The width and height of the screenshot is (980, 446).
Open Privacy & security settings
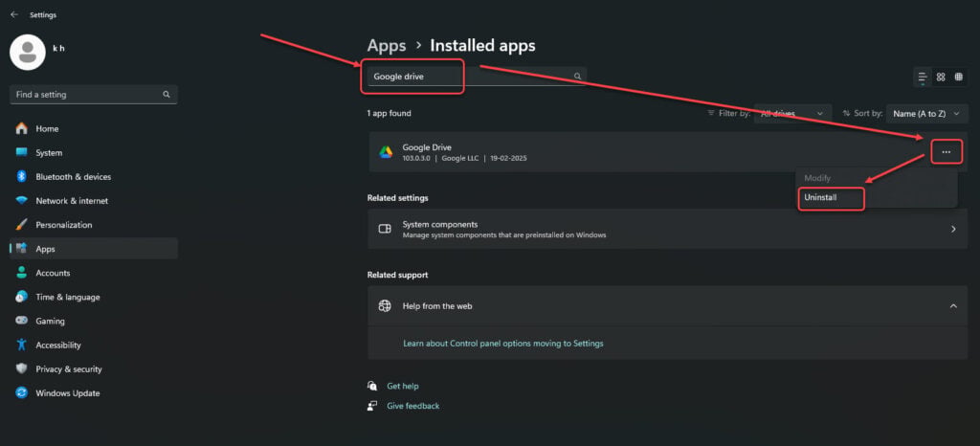pos(94,369)
